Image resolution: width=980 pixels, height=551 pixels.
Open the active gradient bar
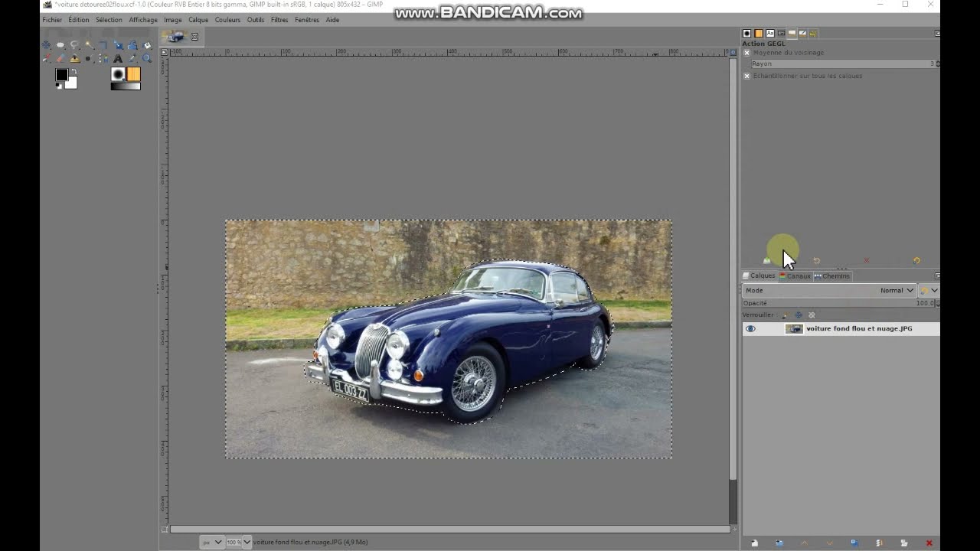(x=126, y=86)
